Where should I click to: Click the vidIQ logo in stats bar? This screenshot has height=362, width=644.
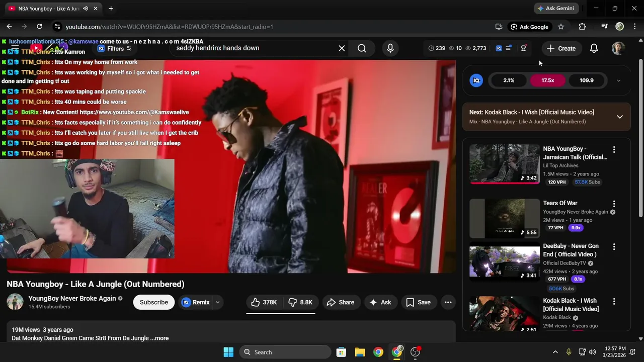(x=499, y=48)
